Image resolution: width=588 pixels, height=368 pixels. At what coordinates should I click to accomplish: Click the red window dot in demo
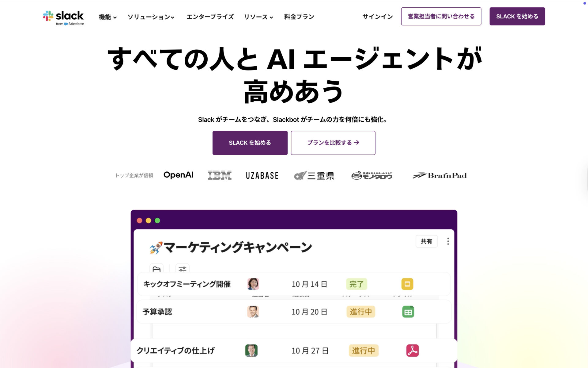139,220
